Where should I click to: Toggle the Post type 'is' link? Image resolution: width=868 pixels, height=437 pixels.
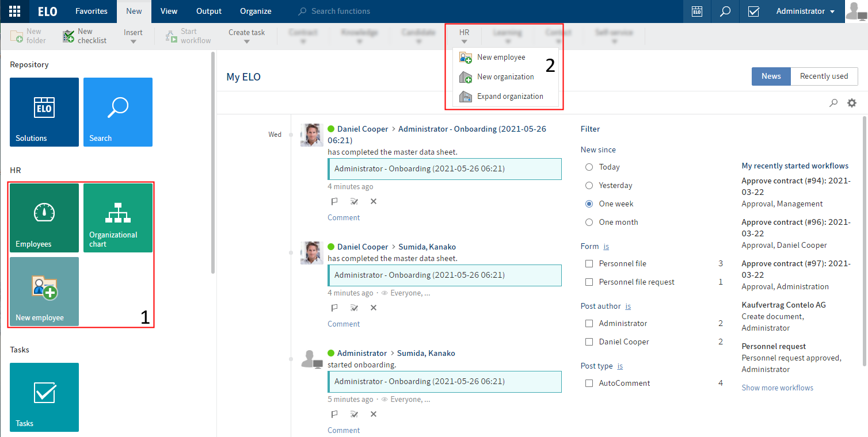pyautogui.click(x=620, y=366)
